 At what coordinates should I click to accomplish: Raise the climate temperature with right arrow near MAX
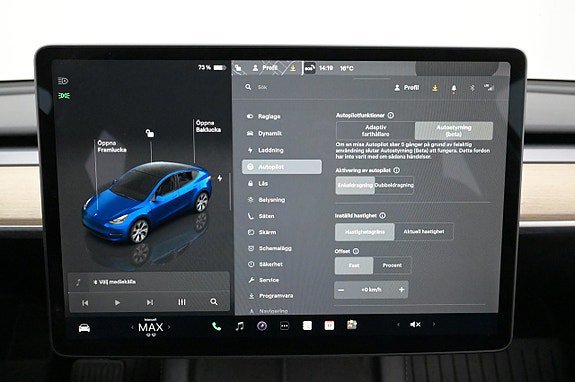point(169,327)
